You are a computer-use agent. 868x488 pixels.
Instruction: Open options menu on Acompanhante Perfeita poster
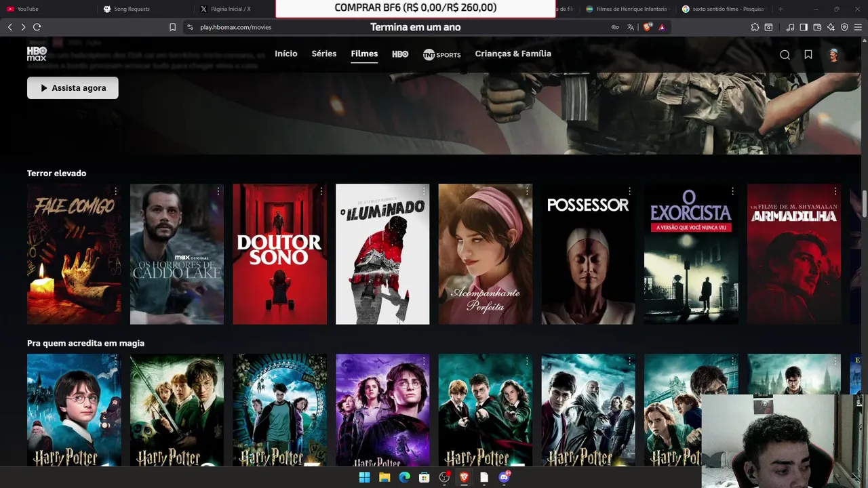(x=527, y=191)
